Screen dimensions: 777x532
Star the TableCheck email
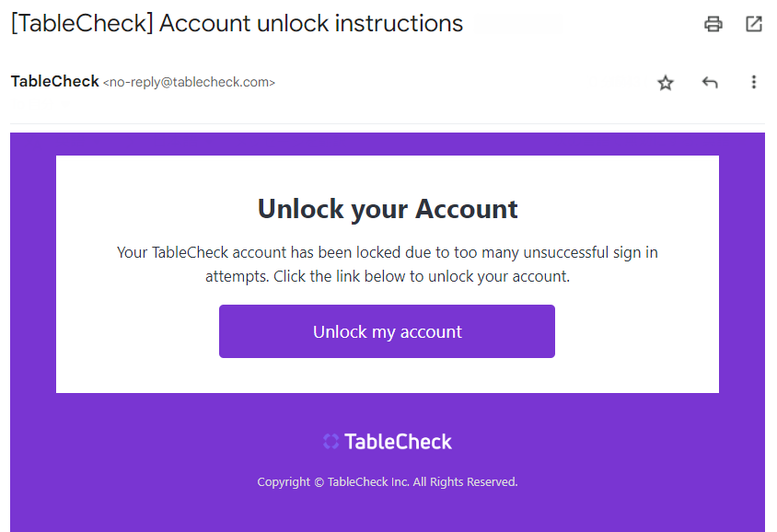click(666, 83)
